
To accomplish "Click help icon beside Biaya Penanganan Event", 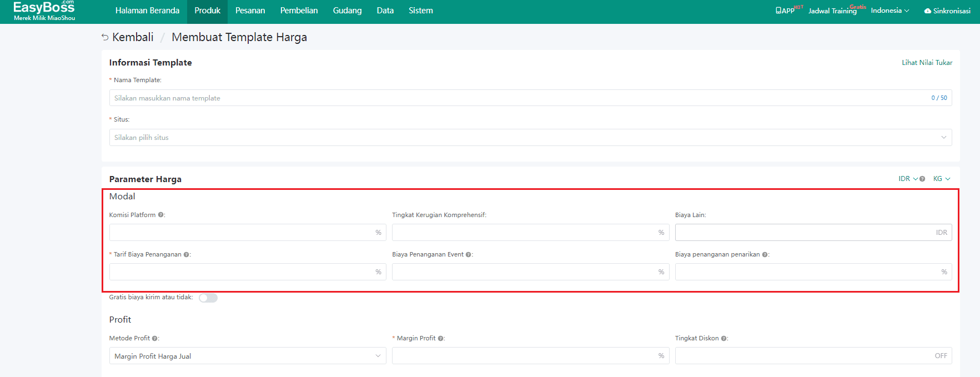I will [469, 255].
